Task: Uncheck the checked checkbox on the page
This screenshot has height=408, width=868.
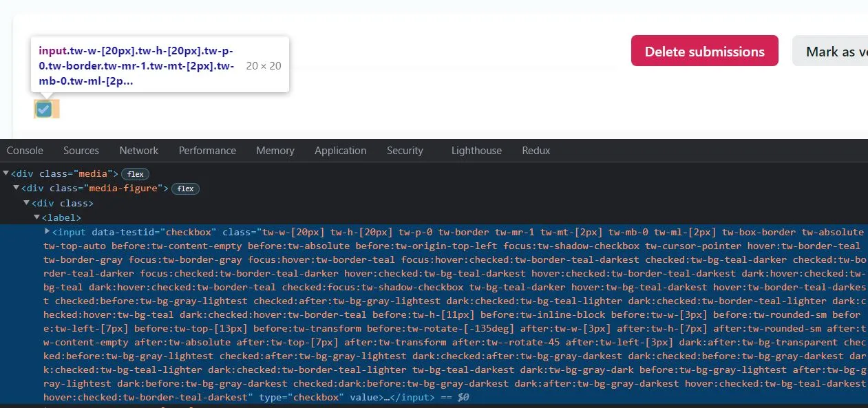Action: [x=45, y=109]
